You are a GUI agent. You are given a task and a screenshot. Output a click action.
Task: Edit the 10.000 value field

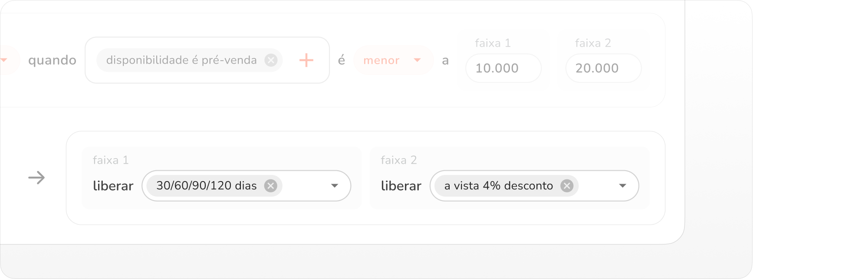[503, 68]
